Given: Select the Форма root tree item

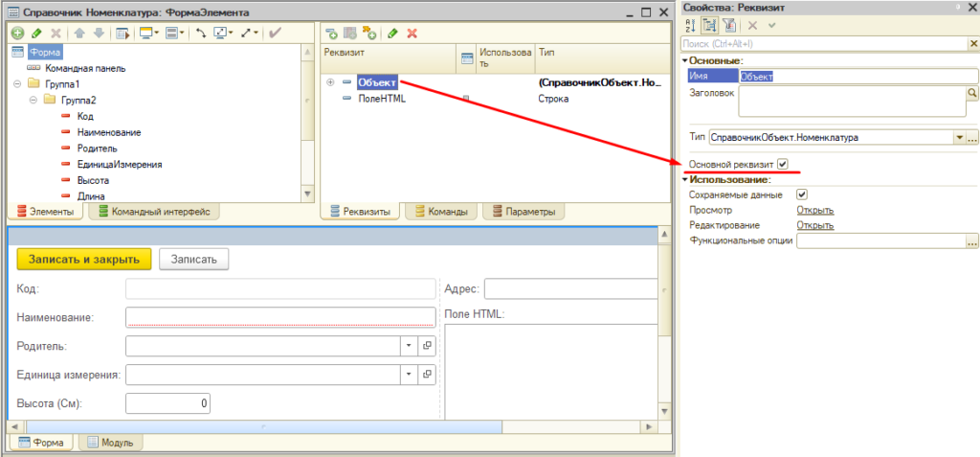Looking at the screenshot, I should pos(44,53).
